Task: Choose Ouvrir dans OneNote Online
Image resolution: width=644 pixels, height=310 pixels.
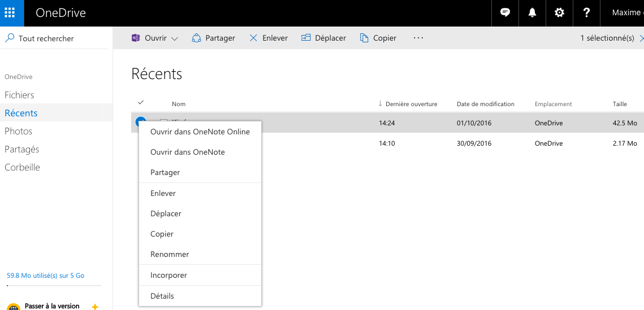Action: pos(200,132)
